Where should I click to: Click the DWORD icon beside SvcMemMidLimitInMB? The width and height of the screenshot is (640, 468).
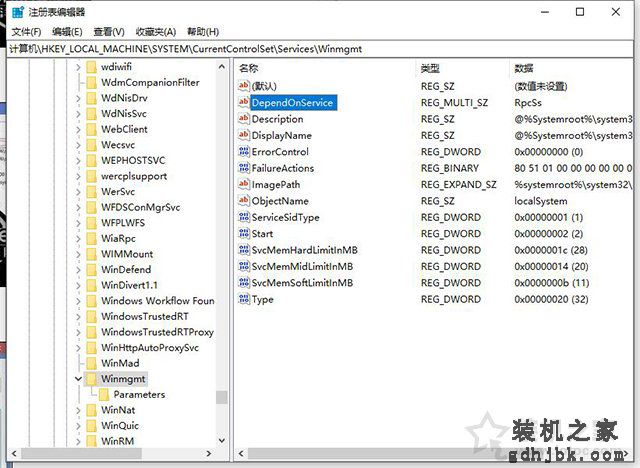point(244,266)
